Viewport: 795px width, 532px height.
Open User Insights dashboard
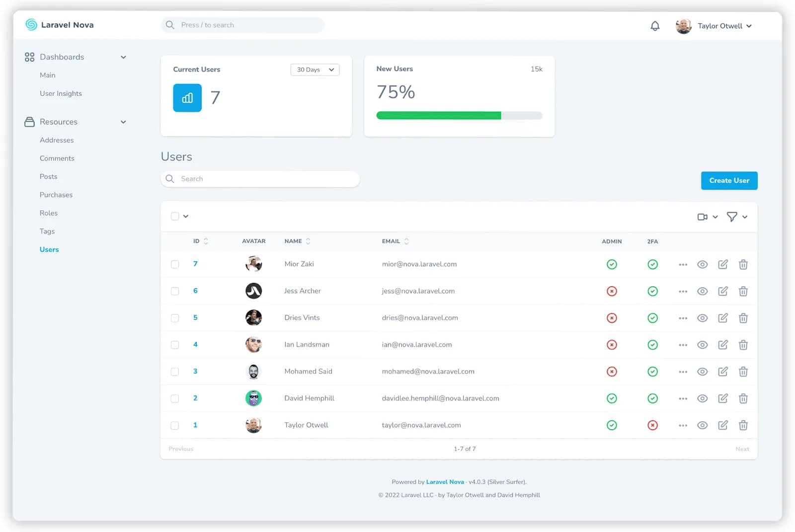(x=61, y=93)
